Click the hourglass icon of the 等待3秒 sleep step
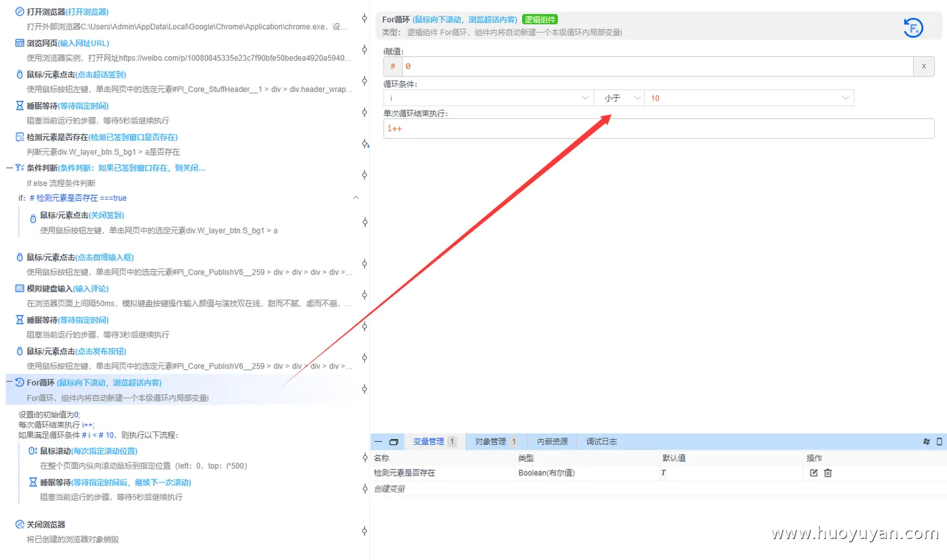 pos(20,320)
